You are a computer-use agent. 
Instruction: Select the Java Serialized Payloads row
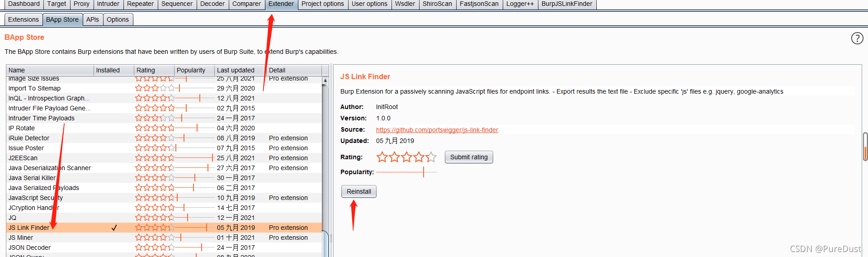pyautogui.click(x=164, y=188)
